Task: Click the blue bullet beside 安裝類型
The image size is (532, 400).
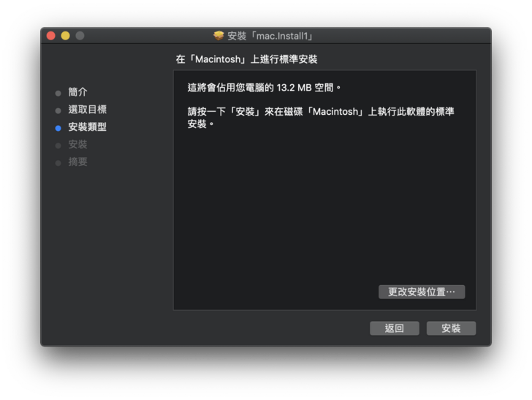Action: coord(58,128)
